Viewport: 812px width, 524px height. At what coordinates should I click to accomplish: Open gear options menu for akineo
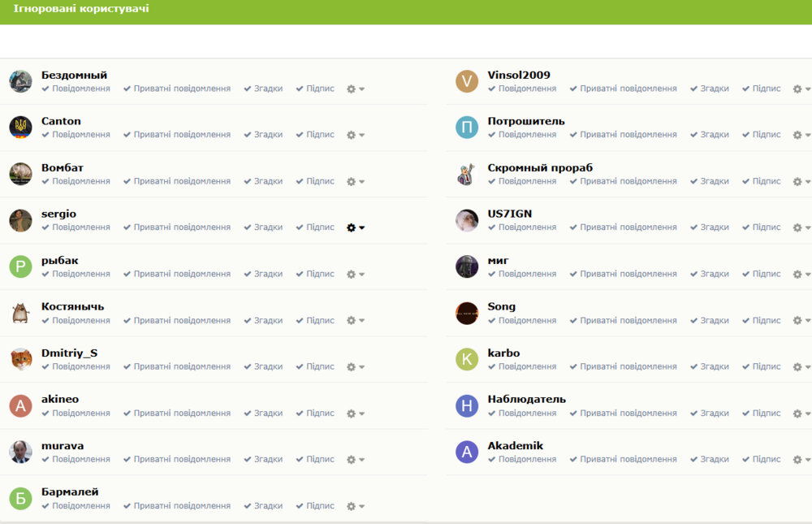(355, 414)
